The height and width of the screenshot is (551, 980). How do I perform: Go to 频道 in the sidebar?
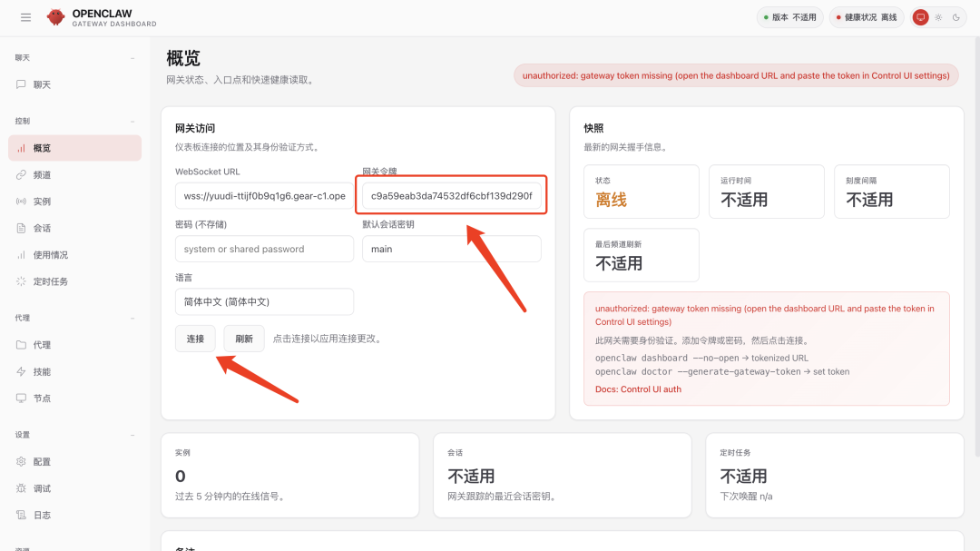pyautogui.click(x=75, y=175)
